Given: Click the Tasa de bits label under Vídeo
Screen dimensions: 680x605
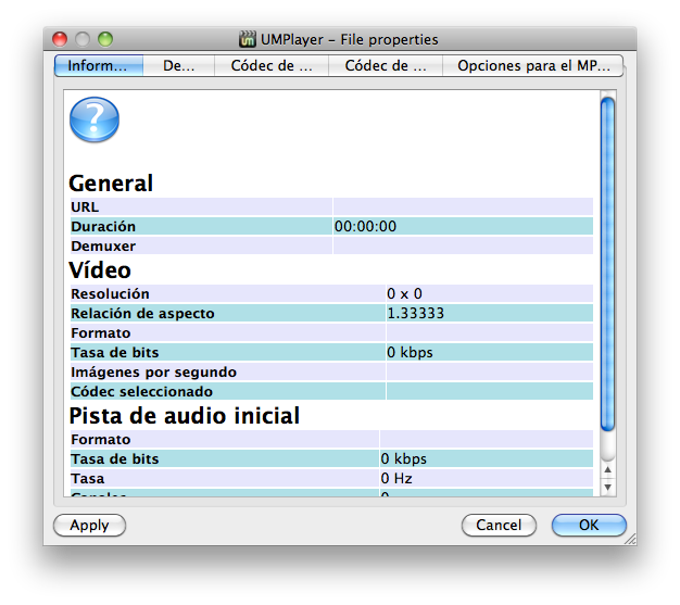Looking at the screenshot, I should (x=115, y=352).
